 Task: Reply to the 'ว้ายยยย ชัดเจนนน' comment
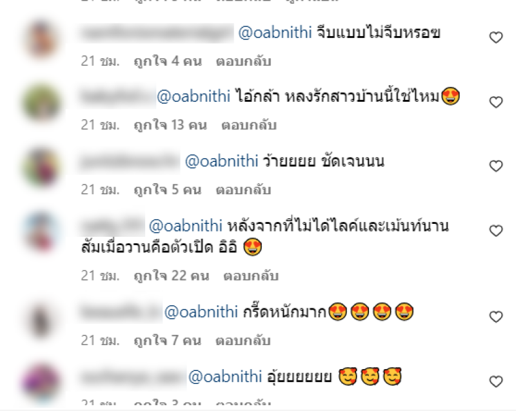(x=244, y=190)
